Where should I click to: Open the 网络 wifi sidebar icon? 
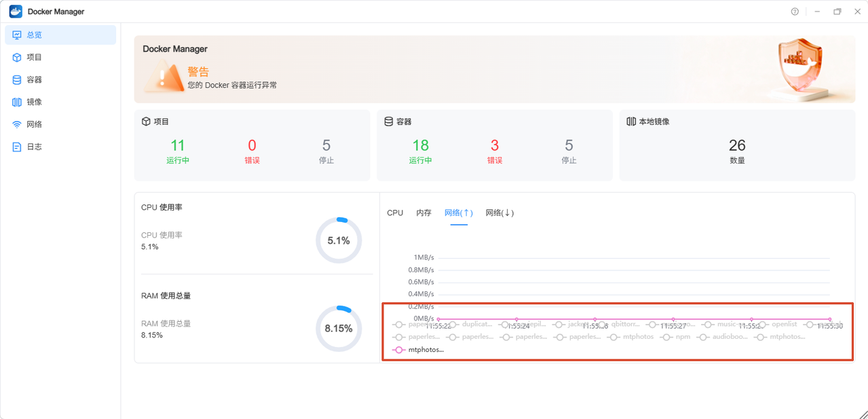[x=17, y=124]
